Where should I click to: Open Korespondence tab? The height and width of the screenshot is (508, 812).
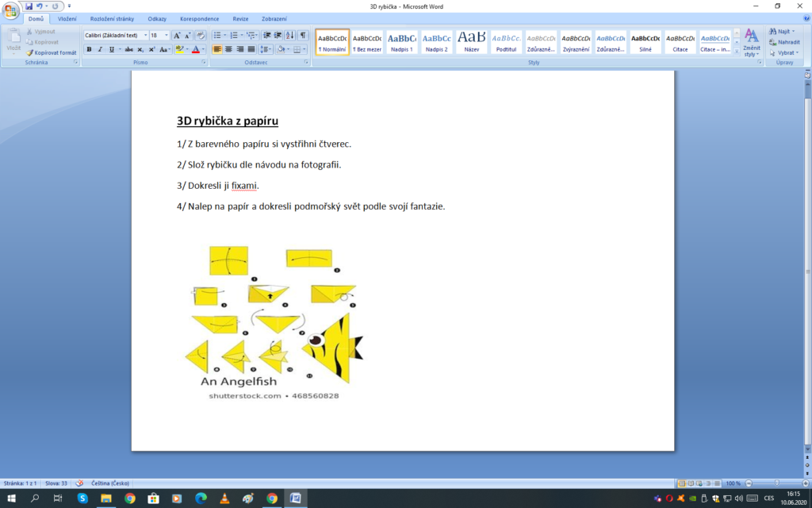pos(199,19)
